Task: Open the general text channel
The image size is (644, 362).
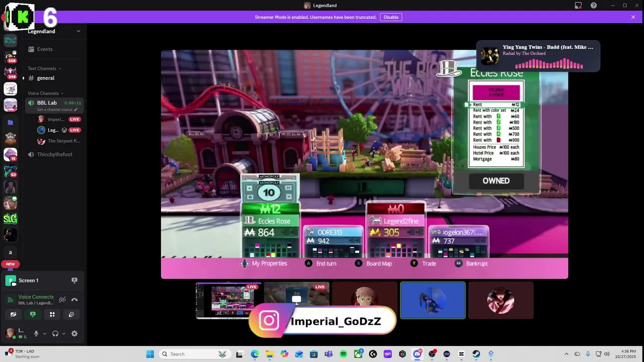Action: click(x=54, y=78)
